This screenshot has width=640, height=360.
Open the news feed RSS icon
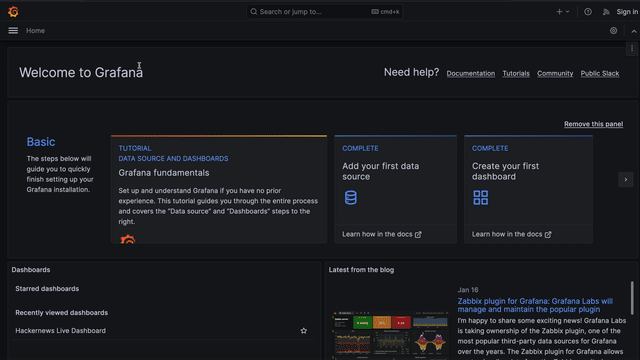(606, 12)
